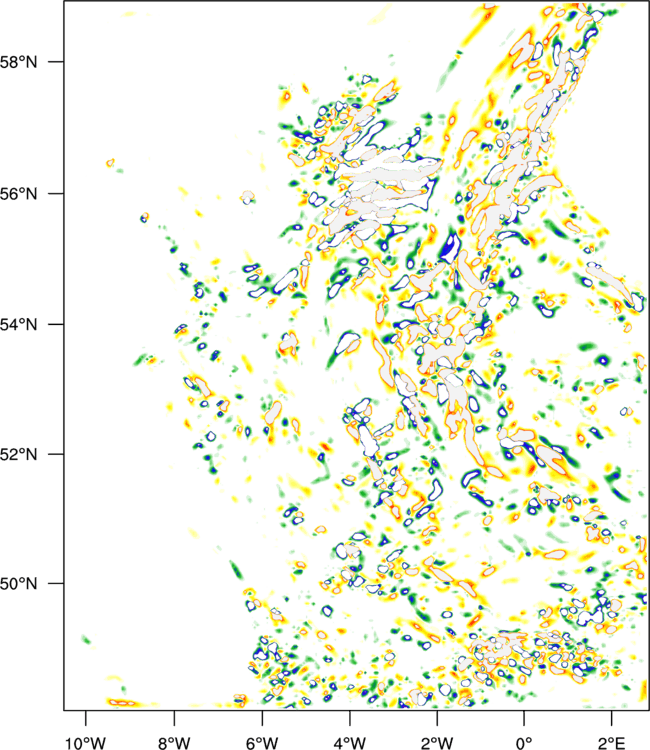Click the 10°W longitude label
Viewport: 650px width, 750px height.
[x=86, y=743]
